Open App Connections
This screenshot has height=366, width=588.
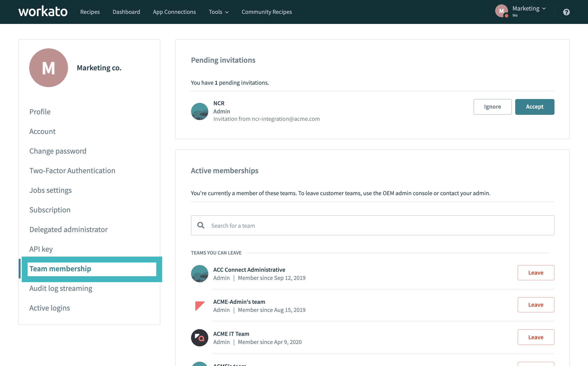pyautogui.click(x=174, y=12)
